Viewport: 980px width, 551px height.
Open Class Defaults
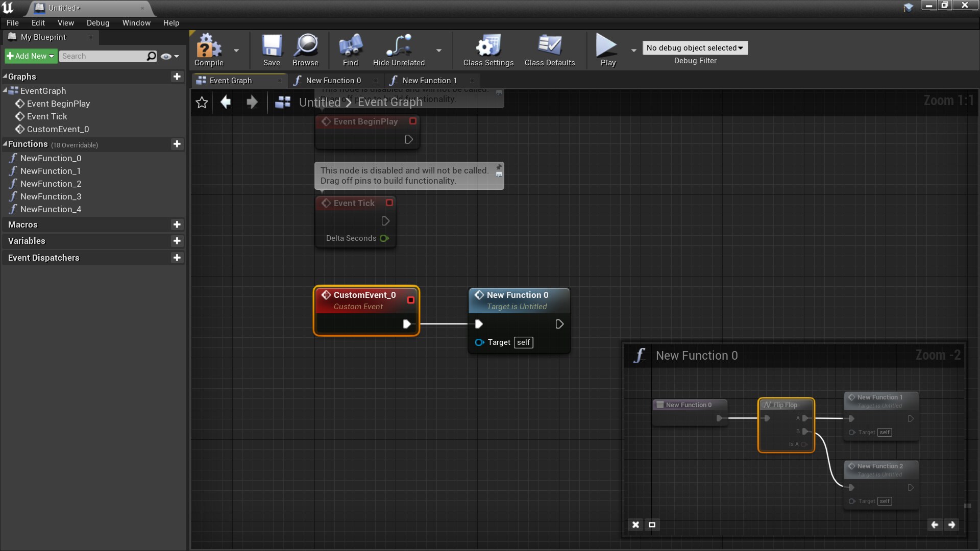pyautogui.click(x=549, y=49)
